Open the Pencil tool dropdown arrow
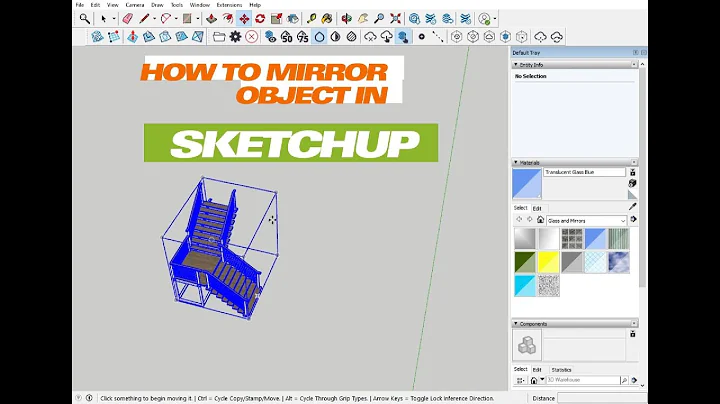Image resolution: width=720 pixels, height=404 pixels. tap(154, 19)
